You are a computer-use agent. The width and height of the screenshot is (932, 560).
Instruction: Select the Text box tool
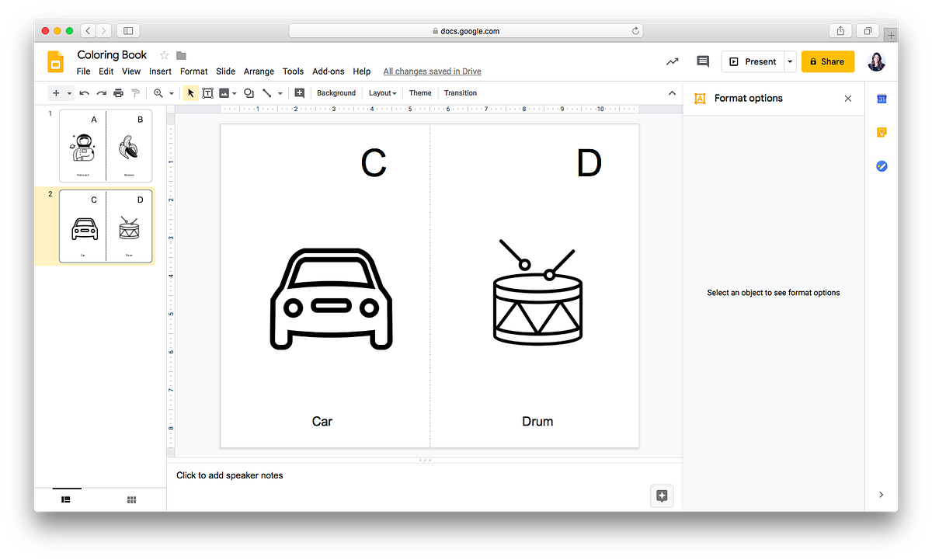click(x=207, y=93)
